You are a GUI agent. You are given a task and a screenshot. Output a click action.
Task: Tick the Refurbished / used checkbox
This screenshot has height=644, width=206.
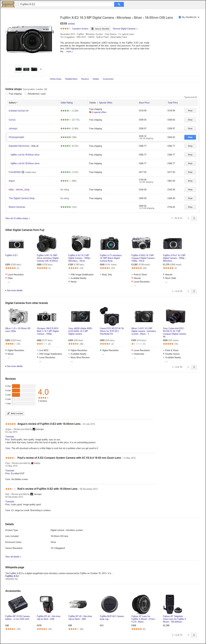25,94
